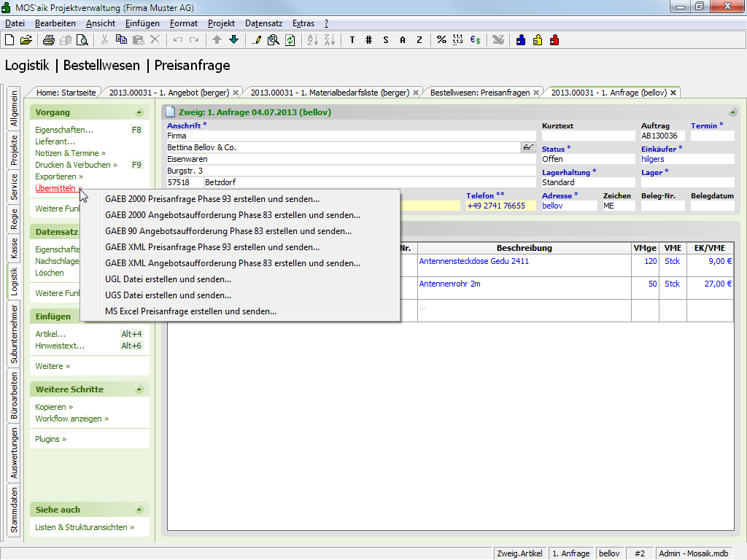This screenshot has width=747, height=560.
Task: Collapse the Vorgang panel section
Action: click(139, 112)
